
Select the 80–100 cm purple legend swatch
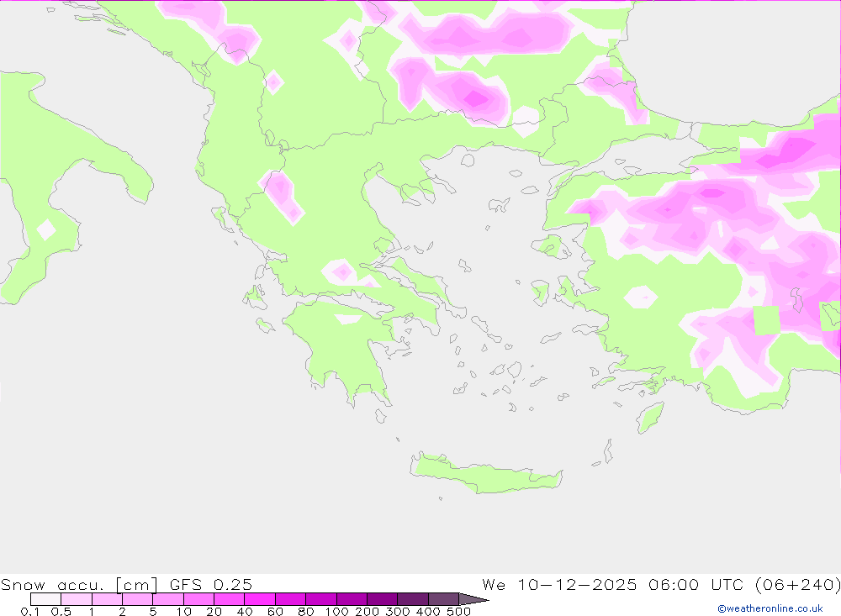pyautogui.click(x=321, y=599)
